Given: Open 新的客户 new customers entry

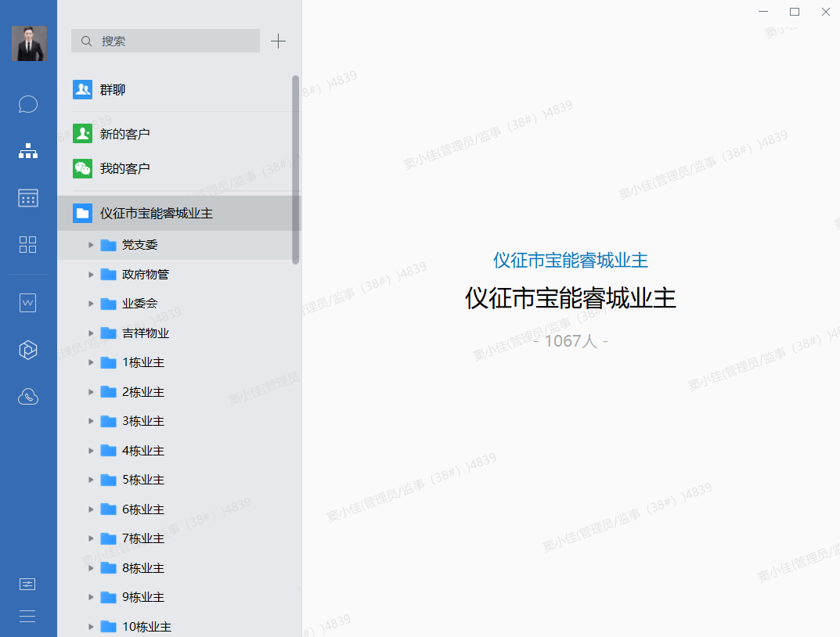Looking at the screenshot, I should point(179,134).
